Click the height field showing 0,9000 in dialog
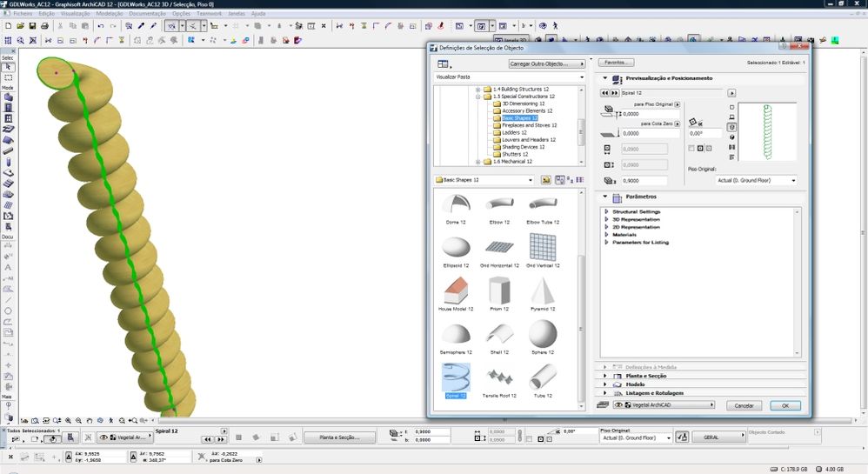868x474 pixels. [644, 181]
